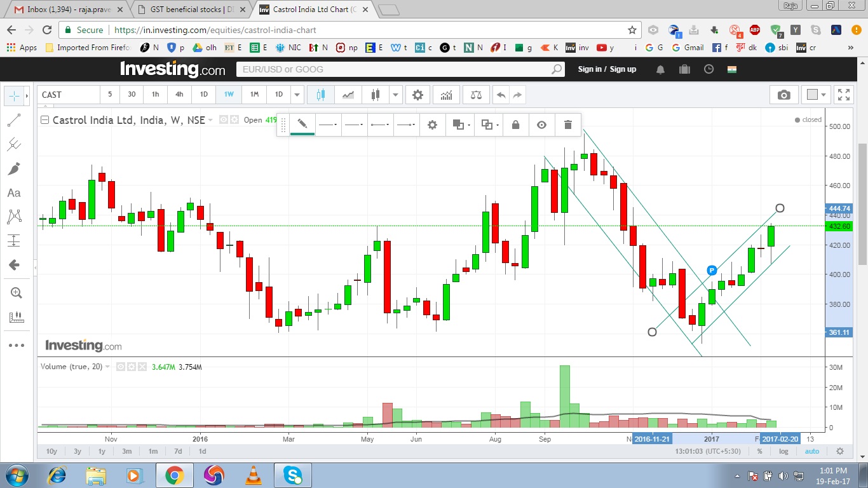Set date range to 1y
The image size is (868, 488).
102,451
